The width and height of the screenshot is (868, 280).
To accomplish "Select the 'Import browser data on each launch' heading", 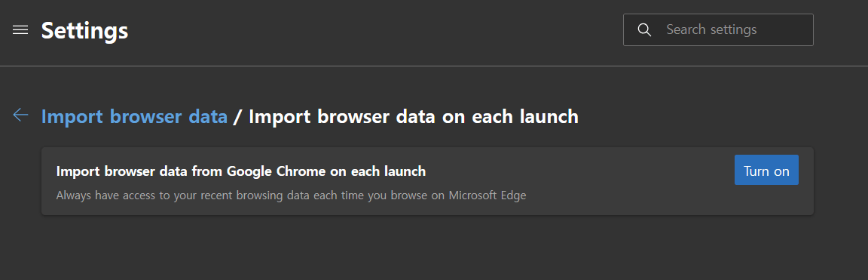I will point(414,116).
